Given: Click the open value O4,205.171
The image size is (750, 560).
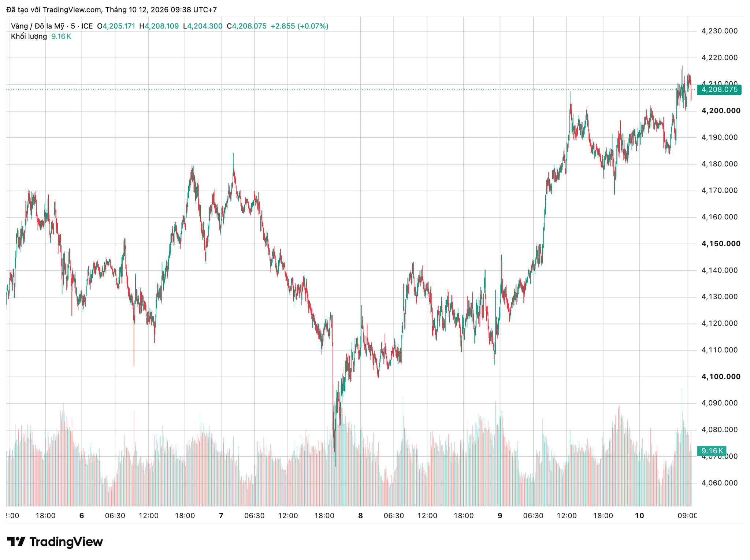Looking at the screenshot, I should [x=116, y=26].
